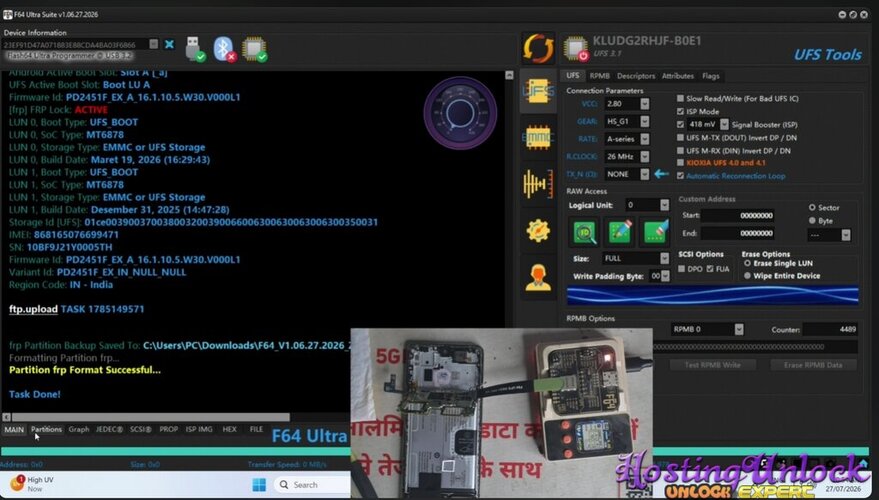Screen dimensions: 879x500
Task: Click the Windows taskbar Search box
Action: coord(312,485)
